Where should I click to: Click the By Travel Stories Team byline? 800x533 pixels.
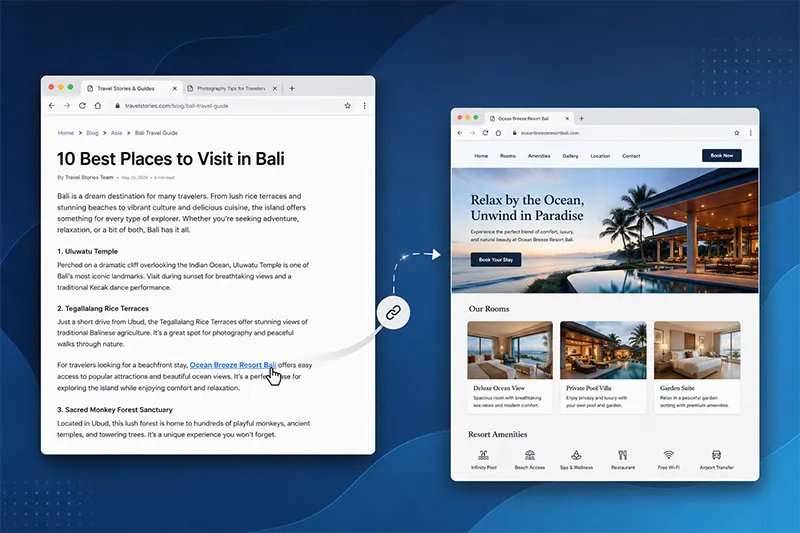point(85,177)
